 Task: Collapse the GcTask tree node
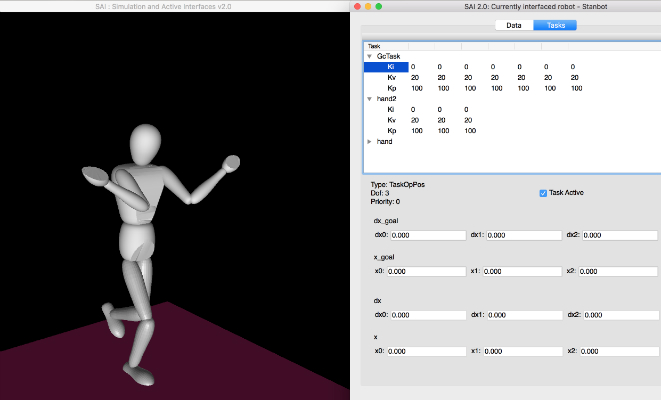click(369, 56)
